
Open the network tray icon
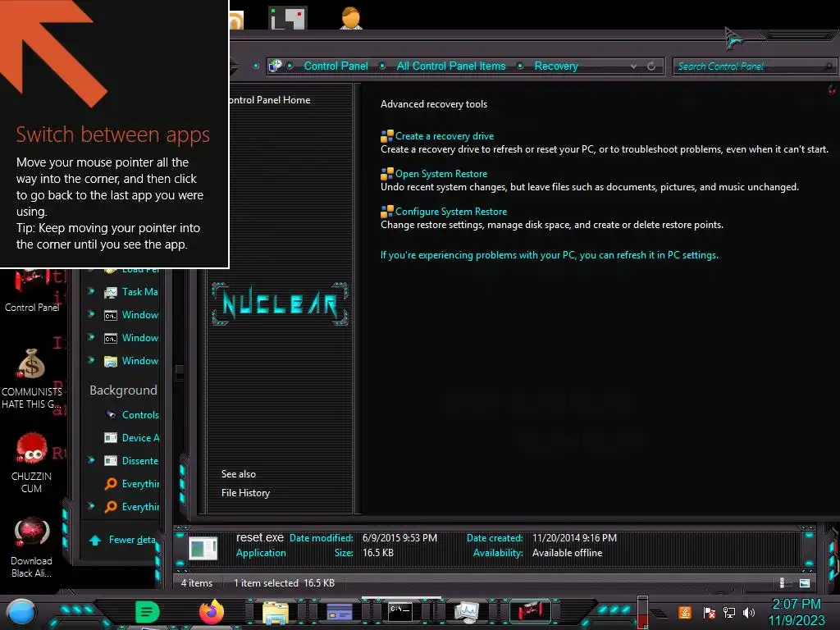pos(729,612)
